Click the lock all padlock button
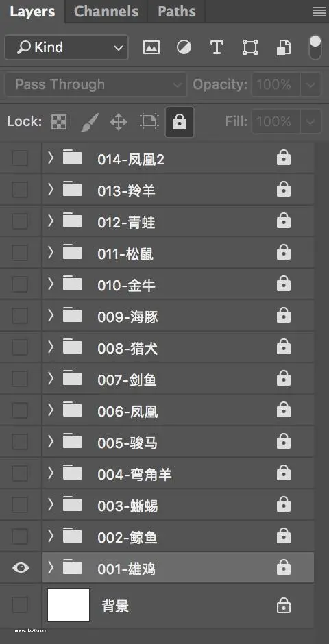Image resolution: width=329 pixels, height=644 pixels. click(x=180, y=121)
